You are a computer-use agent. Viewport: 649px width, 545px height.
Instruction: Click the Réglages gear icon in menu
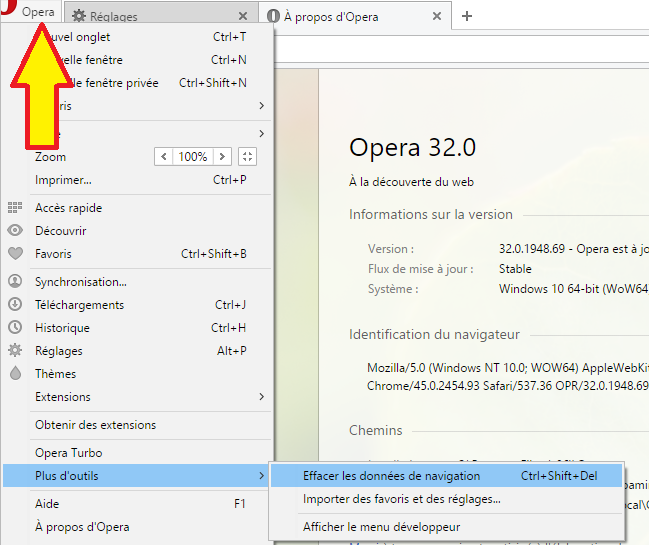(15, 350)
